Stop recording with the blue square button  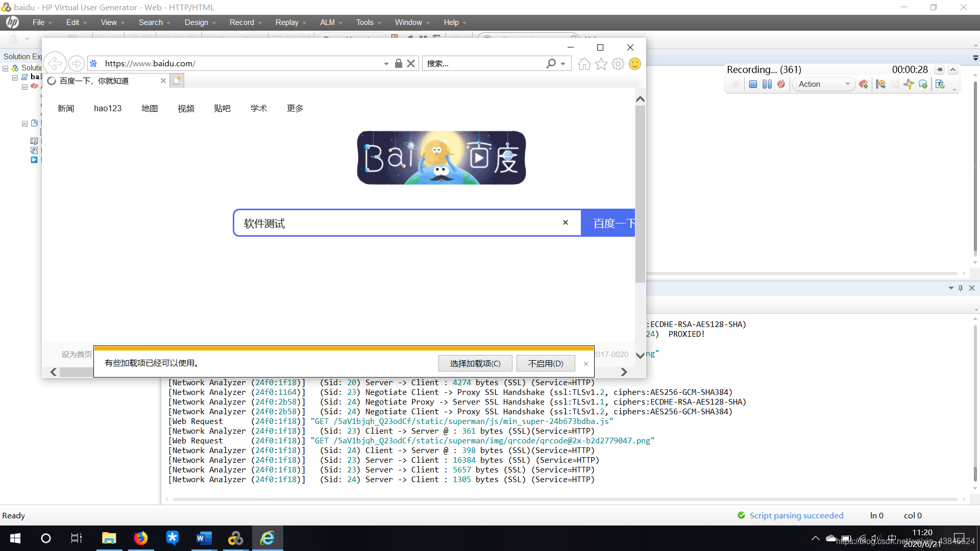click(x=753, y=84)
